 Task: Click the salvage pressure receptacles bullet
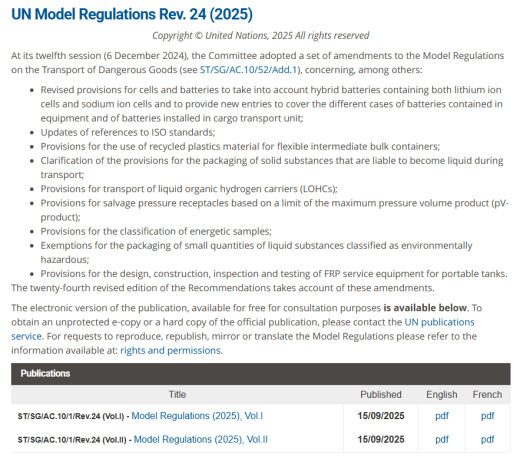[275, 210]
